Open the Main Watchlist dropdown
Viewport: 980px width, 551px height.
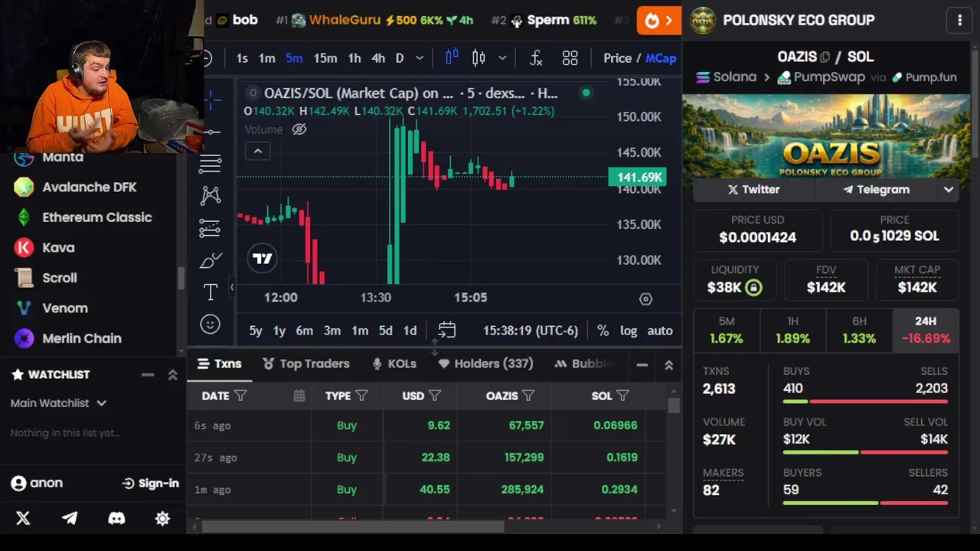(58, 403)
